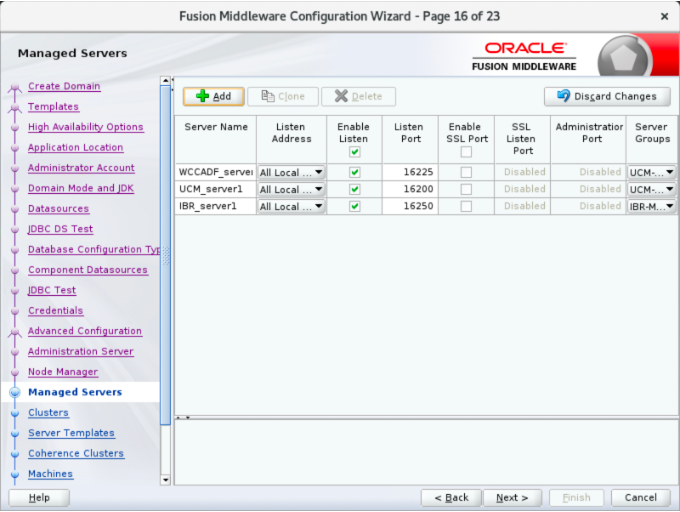Click the Delete server button

358,96
